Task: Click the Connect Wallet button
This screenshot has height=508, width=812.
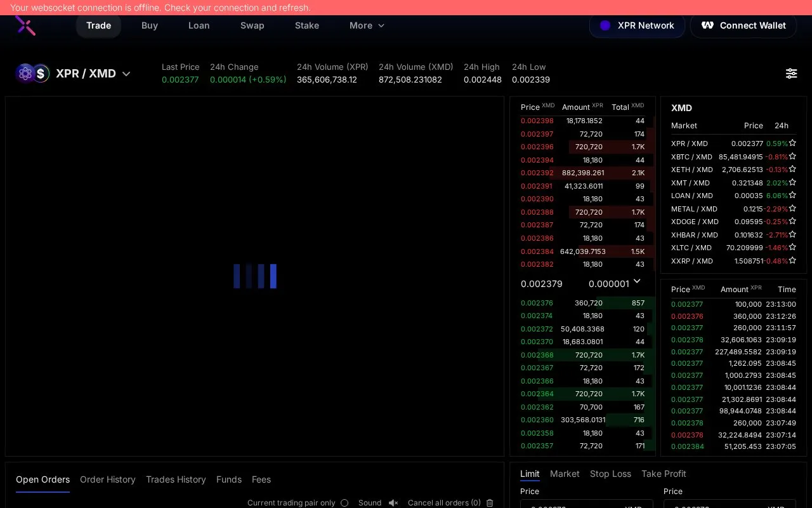Action: click(743, 25)
